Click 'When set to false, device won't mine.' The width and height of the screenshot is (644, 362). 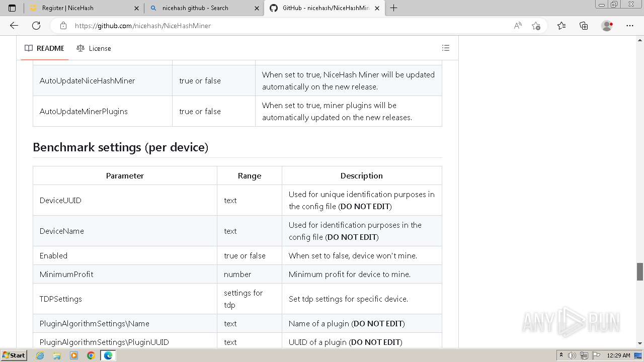tap(353, 255)
